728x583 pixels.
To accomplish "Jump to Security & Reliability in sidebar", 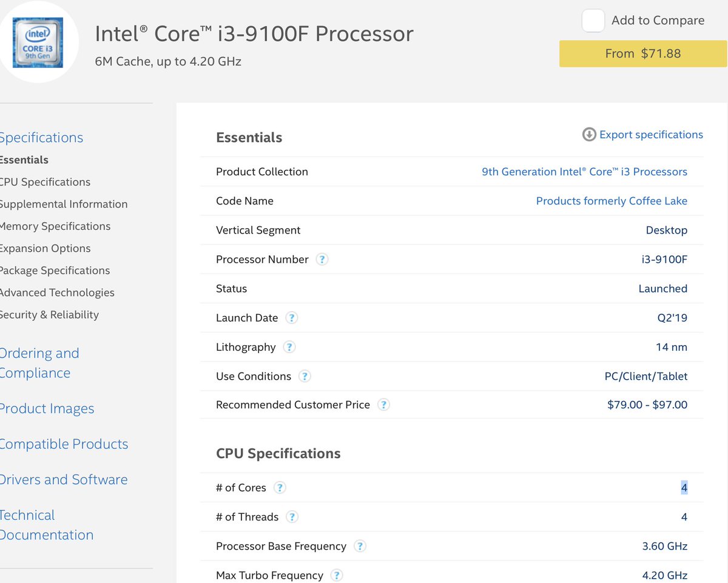I will click(x=49, y=314).
